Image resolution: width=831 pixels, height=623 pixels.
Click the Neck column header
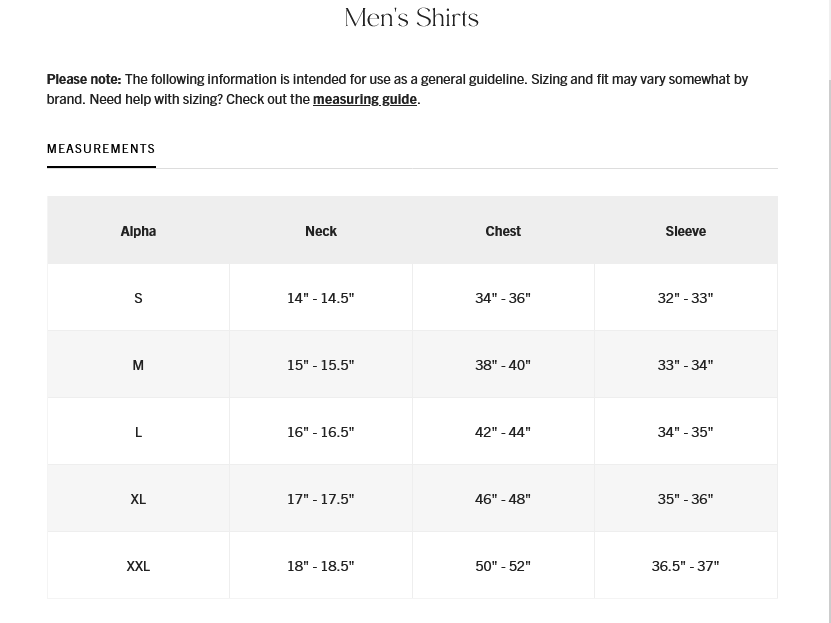(321, 231)
